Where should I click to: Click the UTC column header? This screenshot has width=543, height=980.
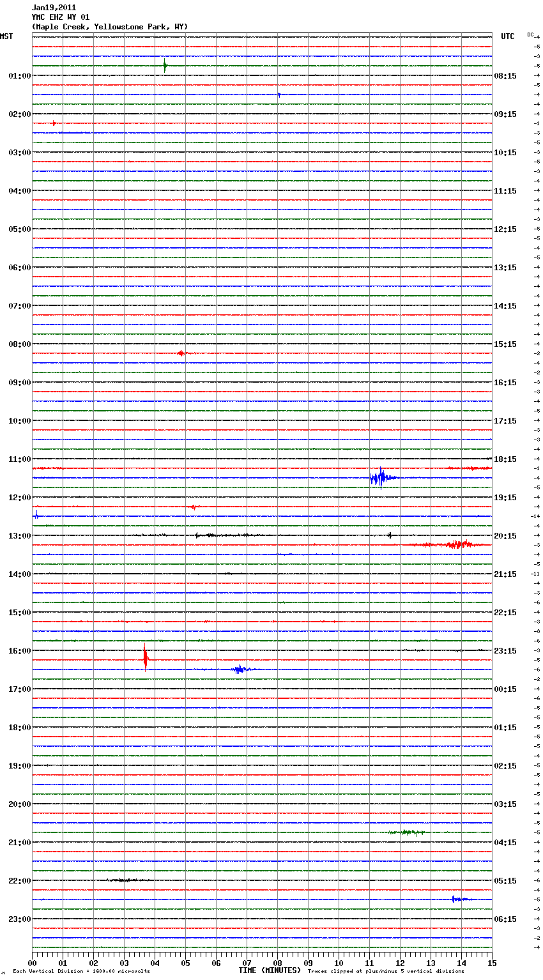(x=508, y=36)
